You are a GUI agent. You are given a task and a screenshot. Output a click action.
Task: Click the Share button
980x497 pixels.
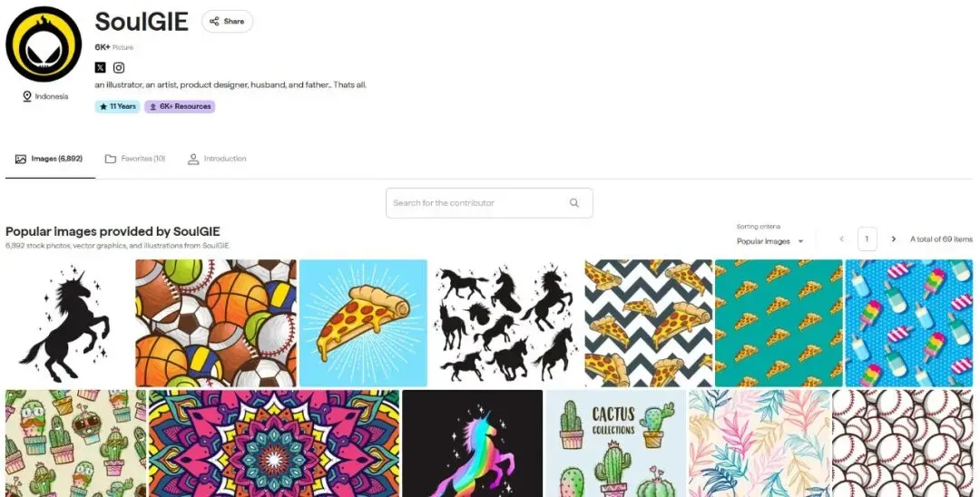(x=227, y=21)
